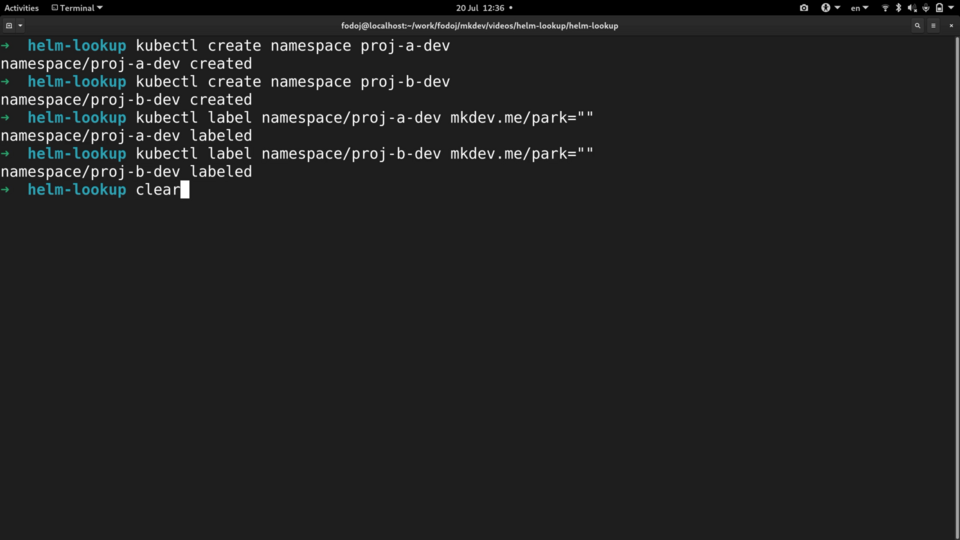The width and height of the screenshot is (960, 540).
Task: Open the Terminal application menu
Action: tap(77, 8)
